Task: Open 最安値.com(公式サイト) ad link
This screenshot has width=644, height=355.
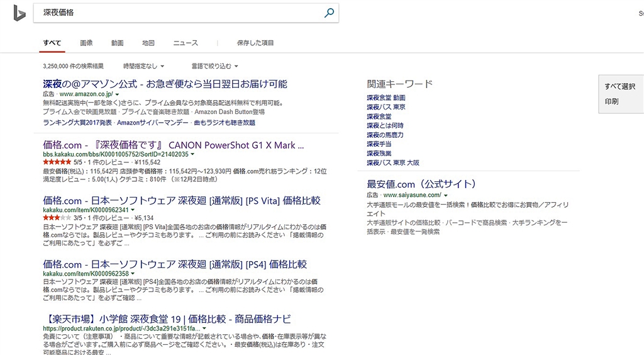Action: click(421, 184)
